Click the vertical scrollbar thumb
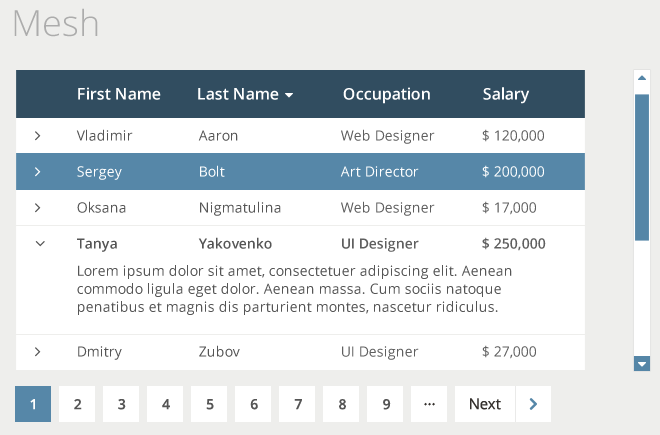Image resolution: width=660 pixels, height=435 pixels. pyautogui.click(x=642, y=168)
